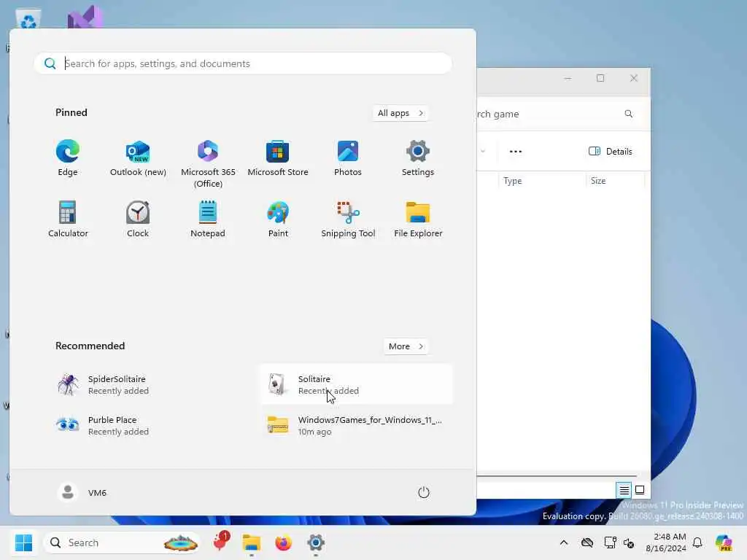This screenshot has height=560, width=747.
Task: Open Settings from pinned apps
Action: coord(418,158)
